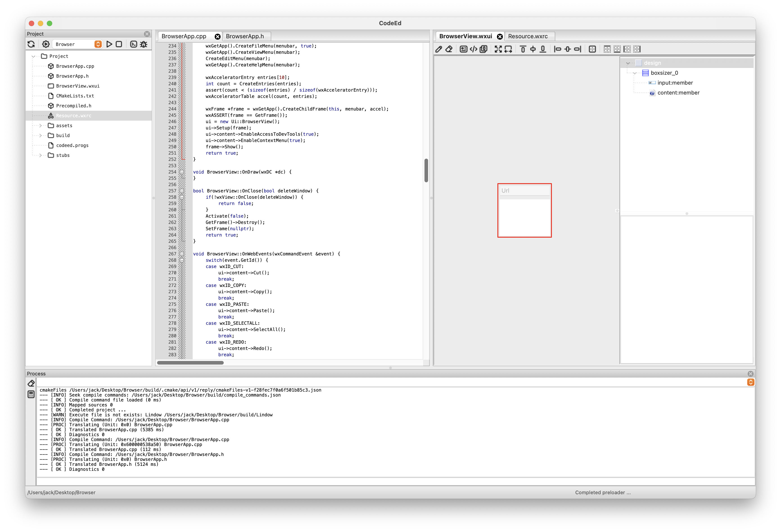Select BrowserView.wxui in project tree
Image resolution: width=781 pixels, height=532 pixels.
(x=78, y=86)
